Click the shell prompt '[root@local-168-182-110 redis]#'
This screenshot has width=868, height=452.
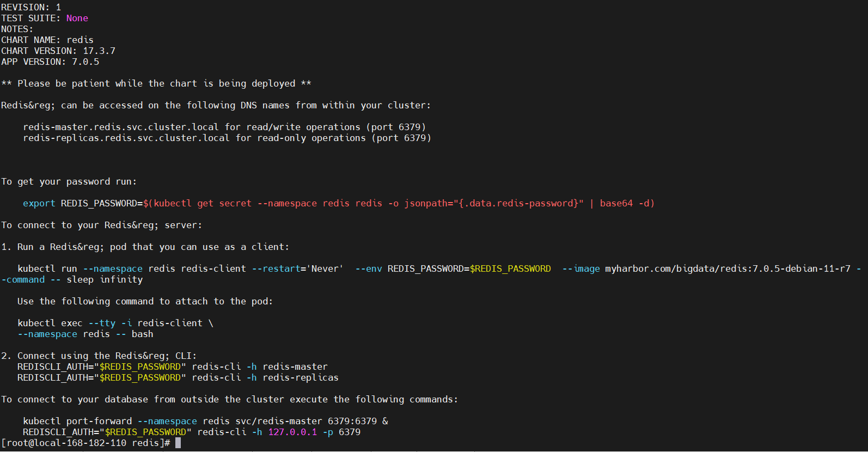[85, 443]
